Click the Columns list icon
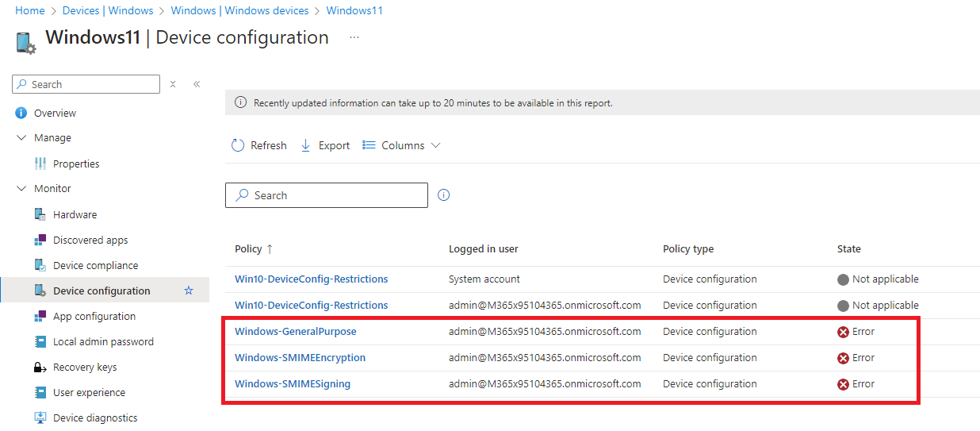 click(369, 145)
